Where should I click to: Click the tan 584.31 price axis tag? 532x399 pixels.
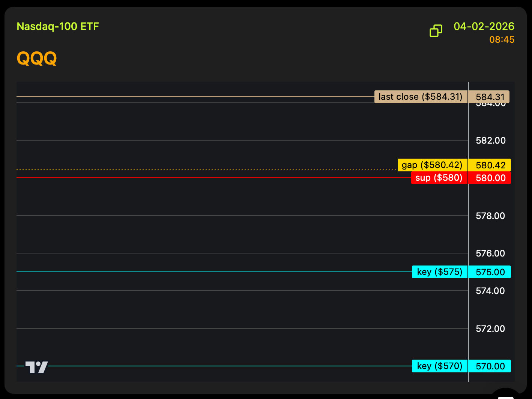(x=490, y=97)
